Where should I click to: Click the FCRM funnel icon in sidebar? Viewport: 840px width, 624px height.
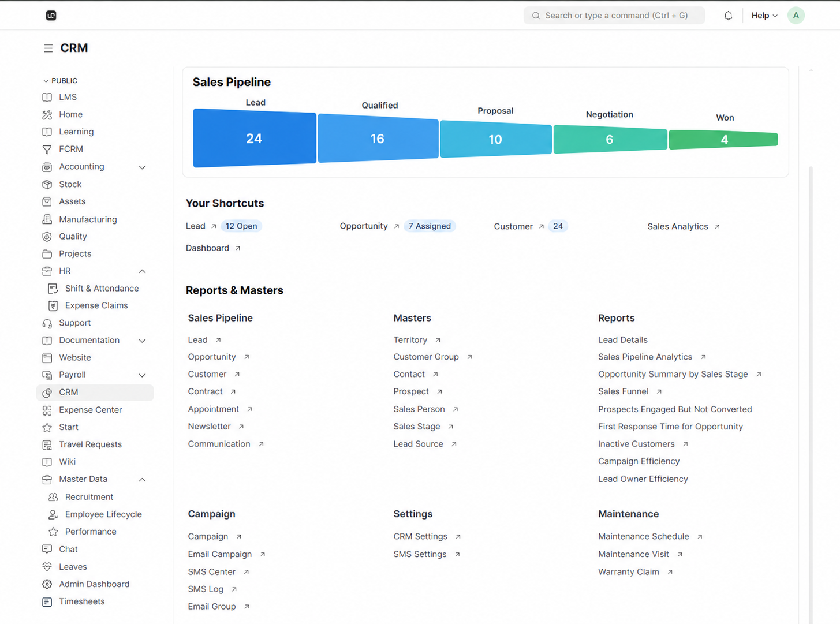click(47, 150)
